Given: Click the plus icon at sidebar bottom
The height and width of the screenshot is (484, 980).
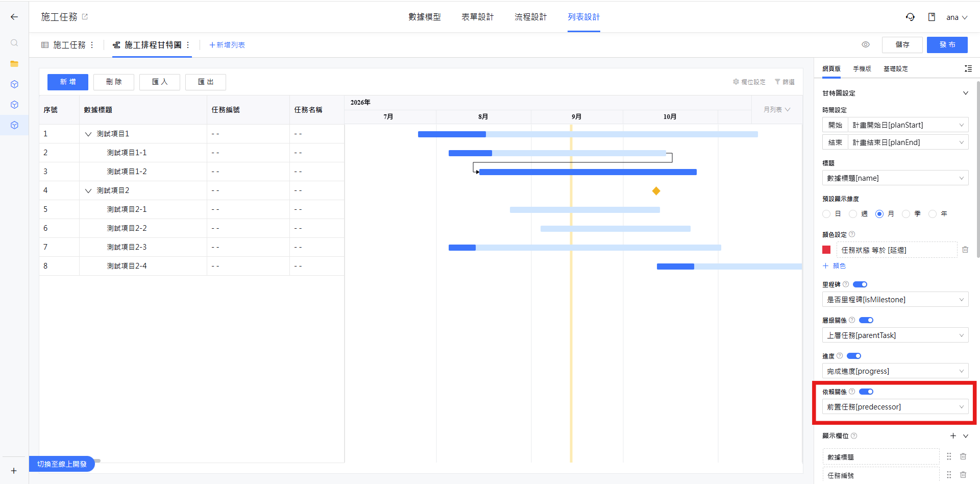Looking at the screenshot, I should [14, 471].
